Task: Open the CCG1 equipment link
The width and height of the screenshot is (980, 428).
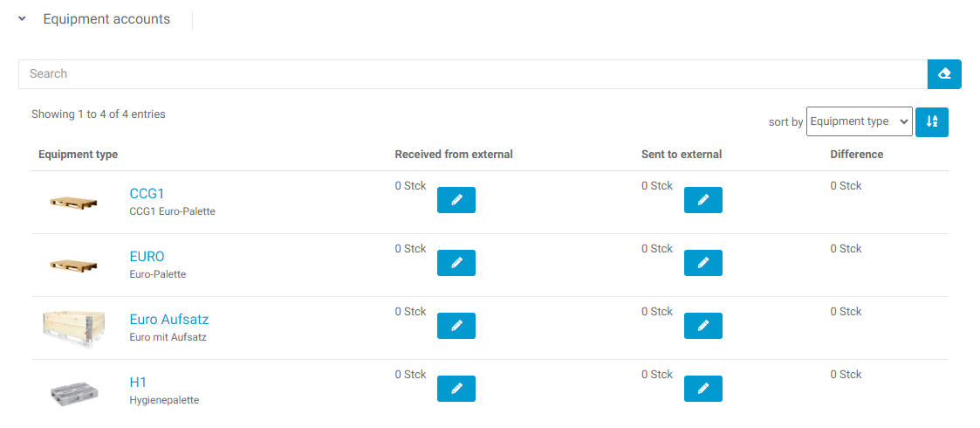Action: coord(147,194)
